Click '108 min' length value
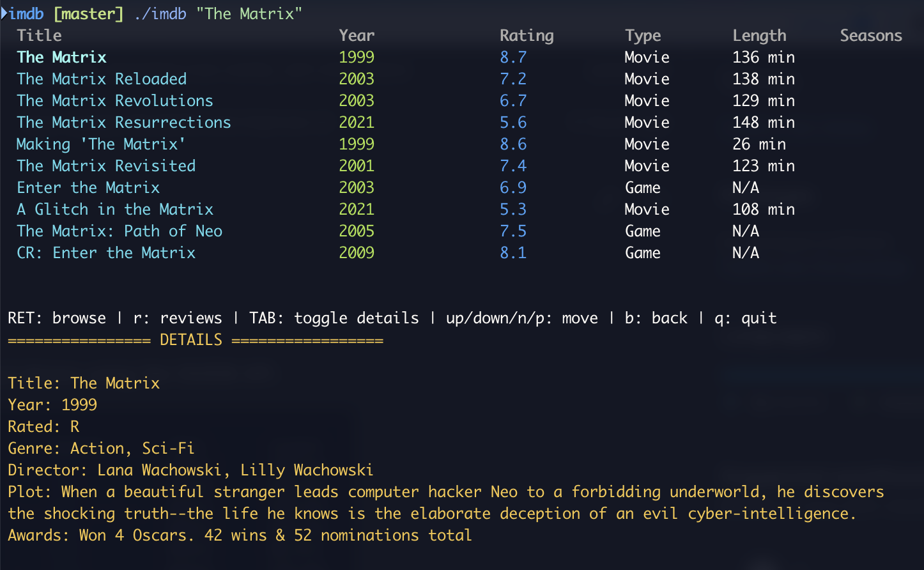 pos(764,209)
